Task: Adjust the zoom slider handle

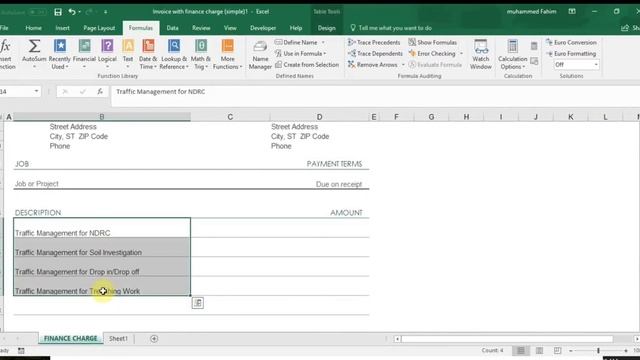Action: 598,351
